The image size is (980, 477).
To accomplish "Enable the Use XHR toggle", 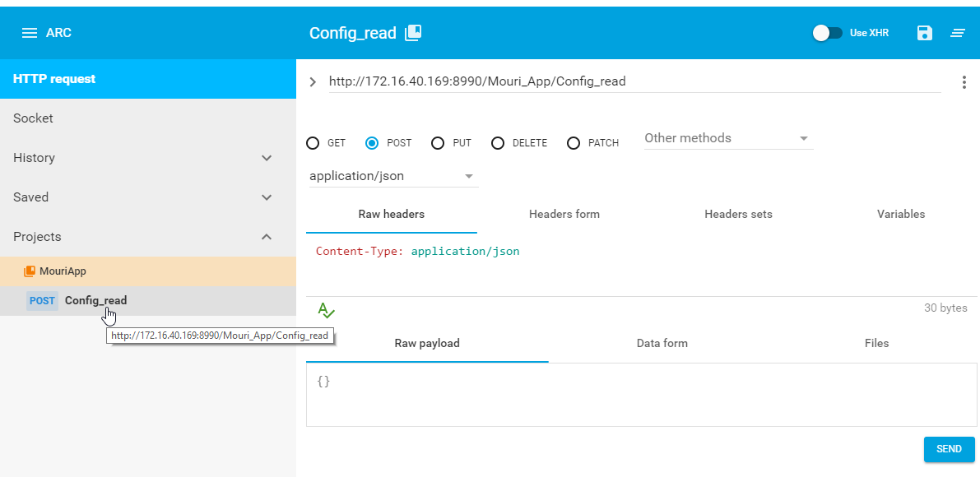I will (x=827, y=31).
